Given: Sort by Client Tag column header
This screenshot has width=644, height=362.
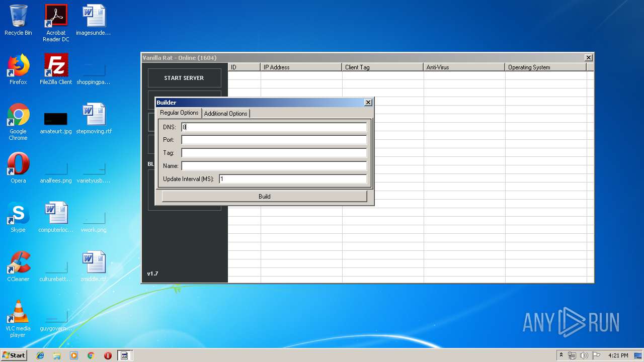Looking at the screenshot, I should 383,67.
